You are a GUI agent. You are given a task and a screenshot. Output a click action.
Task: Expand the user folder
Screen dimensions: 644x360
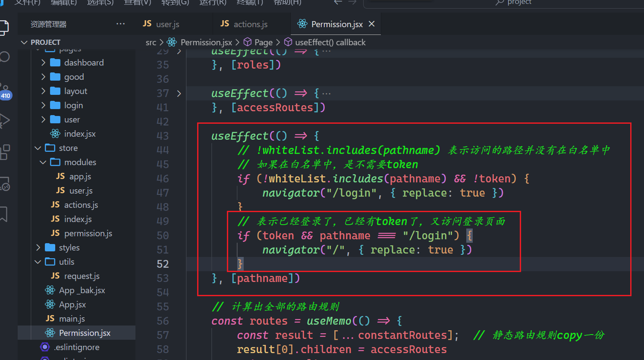point(43,119)
